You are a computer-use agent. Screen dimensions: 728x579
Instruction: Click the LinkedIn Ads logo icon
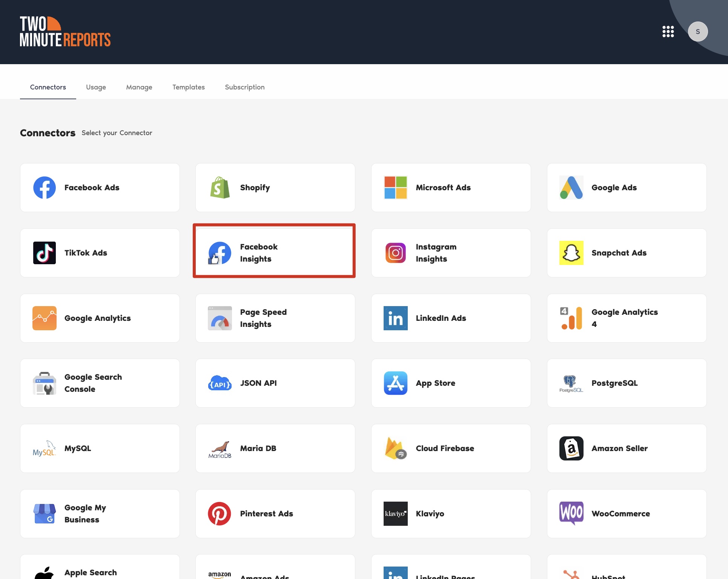(x=396, y=318)
